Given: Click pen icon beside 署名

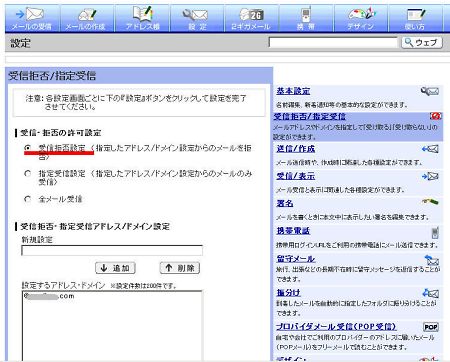Looking at the screenshot, I should [x=430, y=202].
